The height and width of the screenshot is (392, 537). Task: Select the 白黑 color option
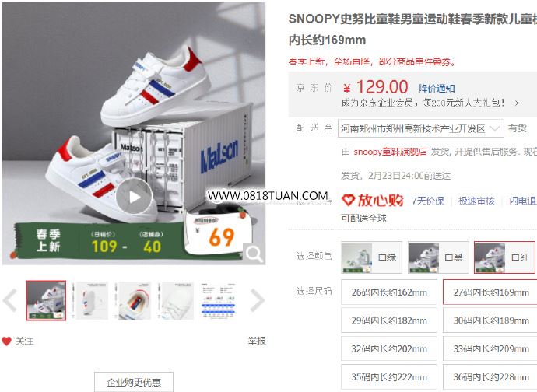click(x=438, y=257)
